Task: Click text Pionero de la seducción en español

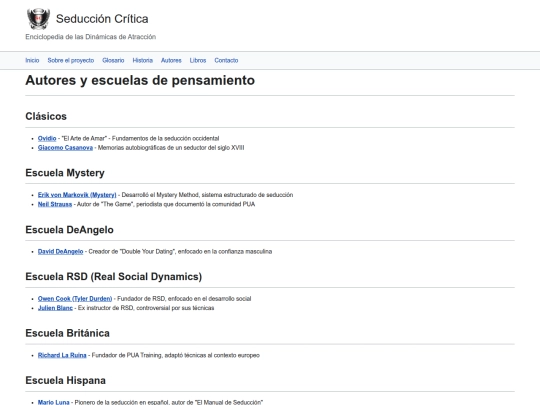Action: point(169,402)
